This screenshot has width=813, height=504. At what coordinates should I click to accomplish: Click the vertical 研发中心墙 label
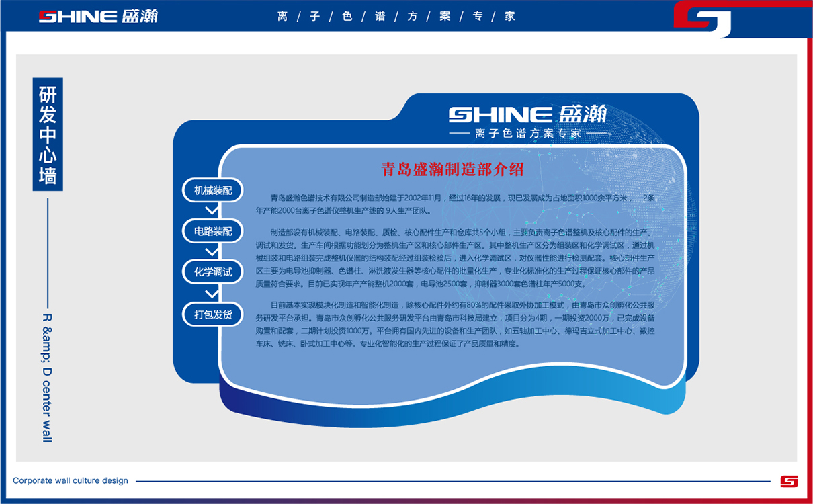click(x=48, y=134)
